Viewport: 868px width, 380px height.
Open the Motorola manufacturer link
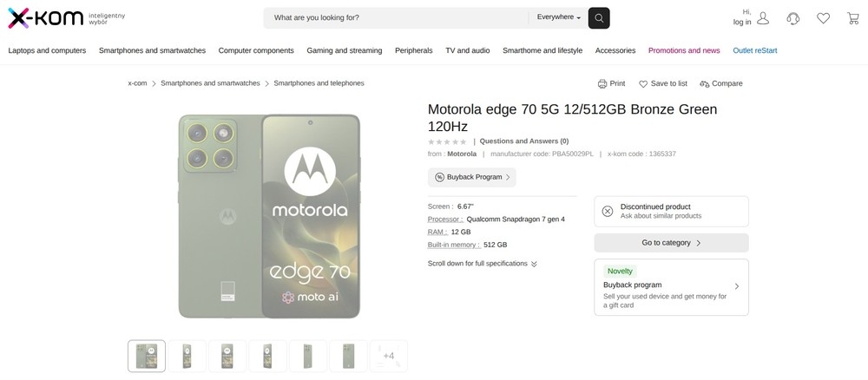click(x=462, y=154)
